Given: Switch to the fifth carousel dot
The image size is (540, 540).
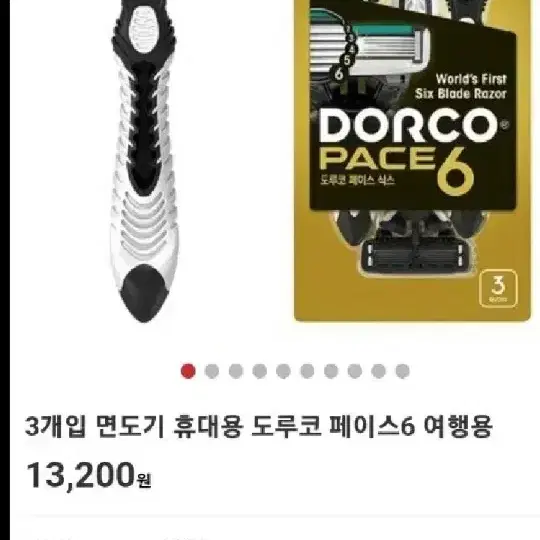Looking at the screenshot, I should click(x=283, y=371).
